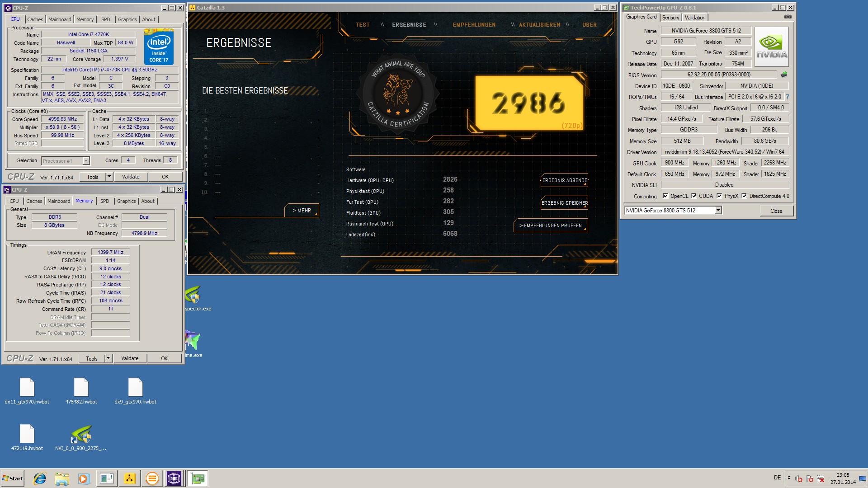Click the GPU Clock 900 MHz field
The width and height of the screenshot is (868, 488).
(675, 163)
